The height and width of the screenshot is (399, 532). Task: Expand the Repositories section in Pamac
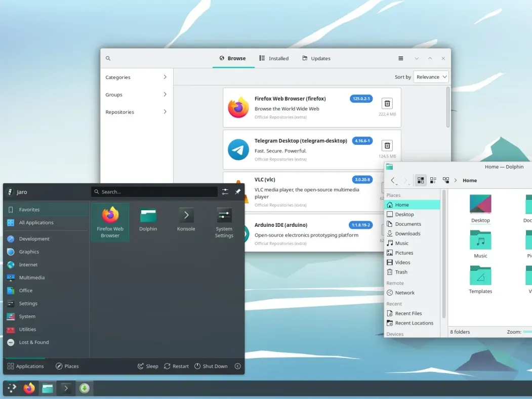[135, 112]
